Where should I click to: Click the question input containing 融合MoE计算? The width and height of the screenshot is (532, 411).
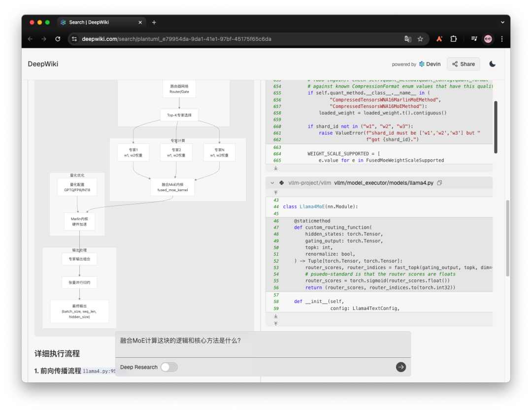click(x=263, y=344)
